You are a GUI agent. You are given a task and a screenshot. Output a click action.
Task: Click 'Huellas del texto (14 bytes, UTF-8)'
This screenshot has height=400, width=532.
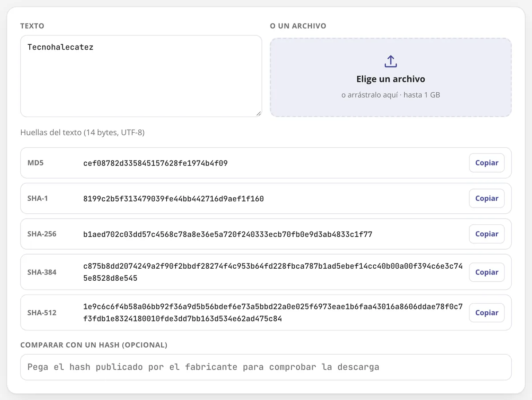point(82,133)
